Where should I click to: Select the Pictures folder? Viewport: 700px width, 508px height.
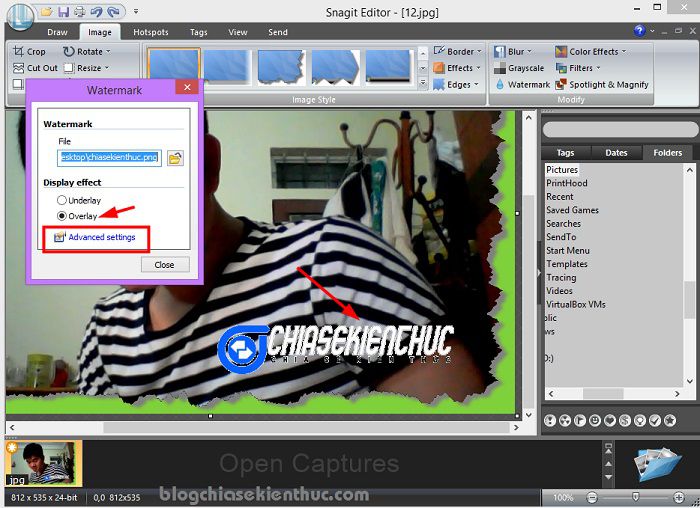[x=562, y=170]
